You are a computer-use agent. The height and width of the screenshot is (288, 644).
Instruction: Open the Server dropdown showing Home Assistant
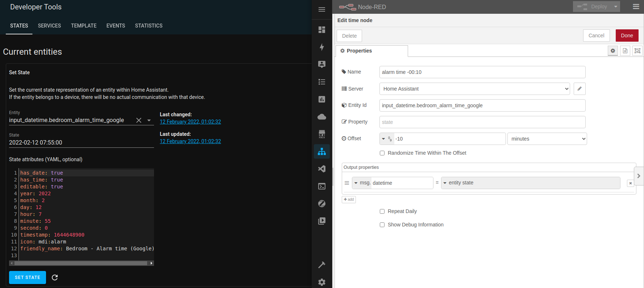(x=475, y=89)
